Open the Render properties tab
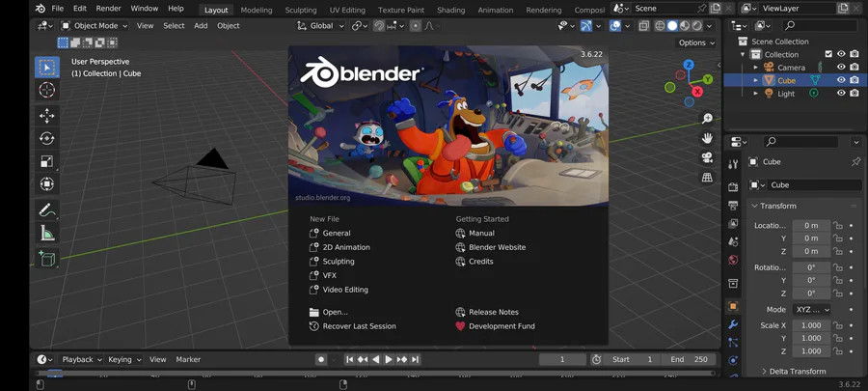 pyautogui.click(x=733, y=186)
